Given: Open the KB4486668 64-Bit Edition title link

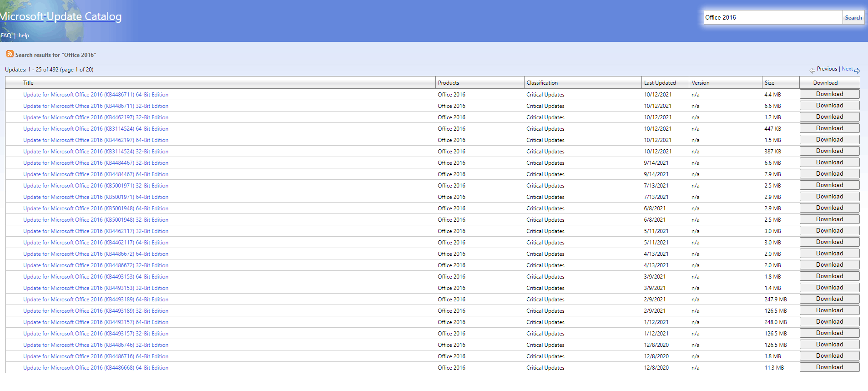Looking at the screenshot, I should coord(96,368).
